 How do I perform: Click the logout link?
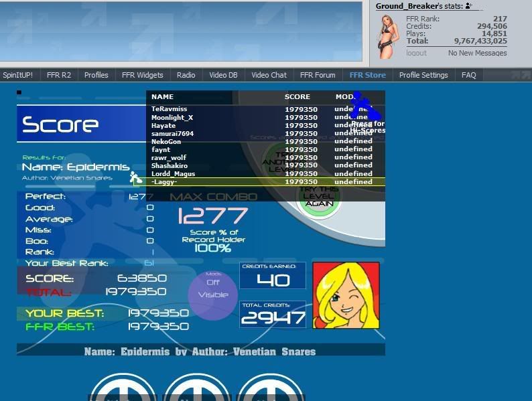(416, 53)
